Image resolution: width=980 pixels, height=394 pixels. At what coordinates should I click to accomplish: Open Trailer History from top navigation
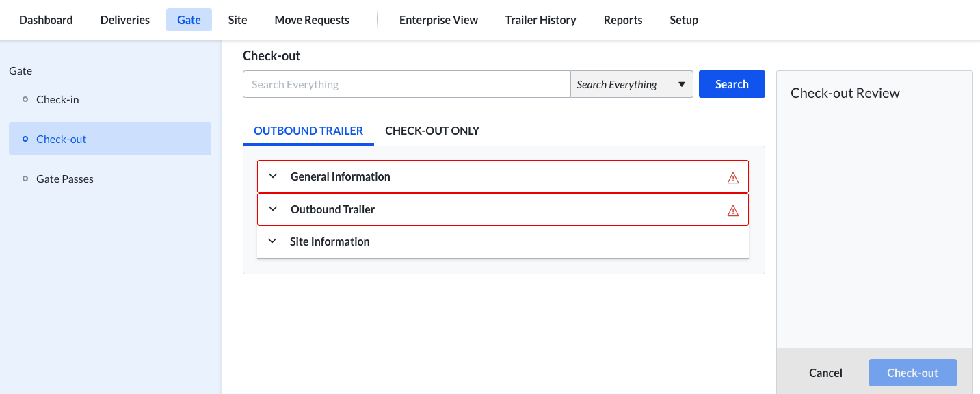pyautogui.click(x=540, y=20)
